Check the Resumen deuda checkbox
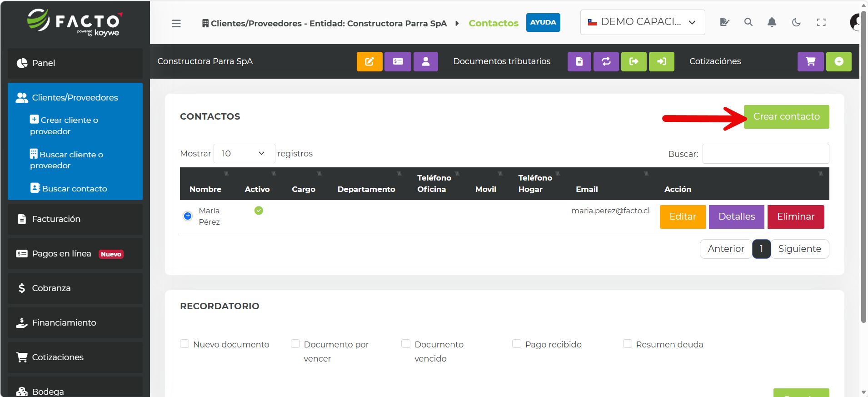This screenshot has height=397, width=868. click(628, 344)
